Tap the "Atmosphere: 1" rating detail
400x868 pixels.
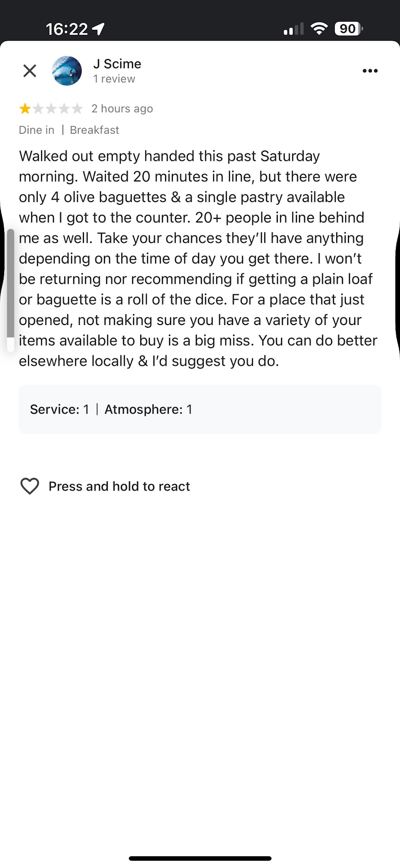pyautogui.click(x=148, y=410)
